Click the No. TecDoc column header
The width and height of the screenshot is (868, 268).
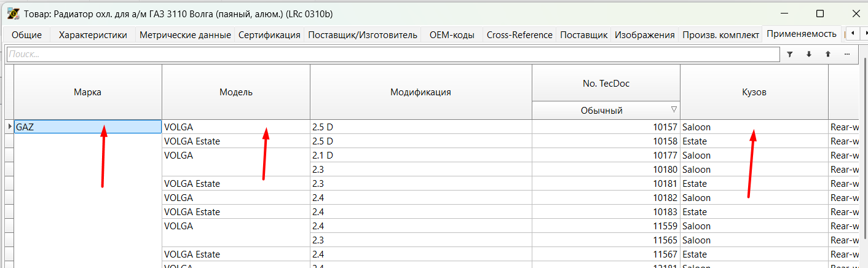point(606,83)
